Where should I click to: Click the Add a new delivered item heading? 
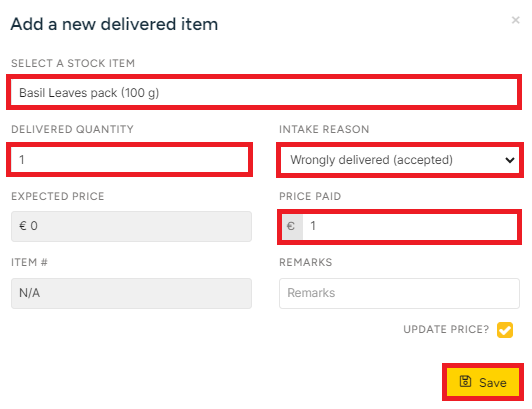(x=114, y=24)
